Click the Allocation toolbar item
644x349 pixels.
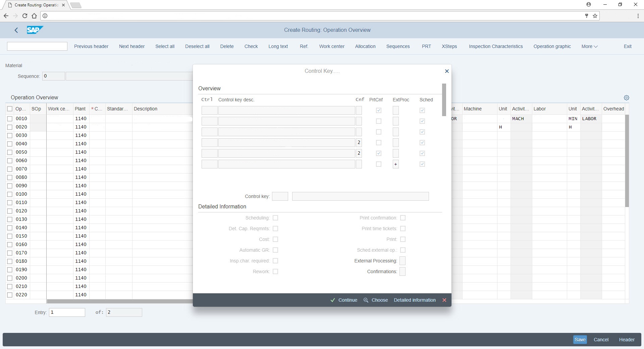365,46
